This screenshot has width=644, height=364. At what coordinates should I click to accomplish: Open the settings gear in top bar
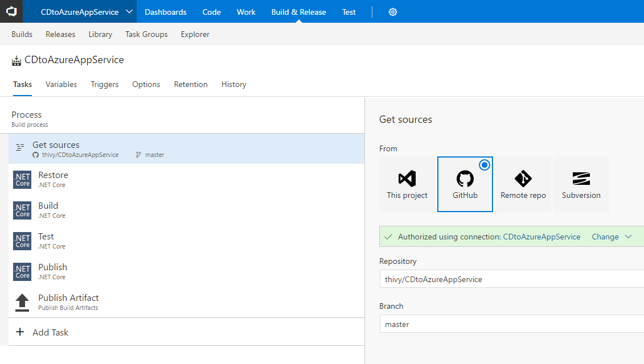pos(392,12)
